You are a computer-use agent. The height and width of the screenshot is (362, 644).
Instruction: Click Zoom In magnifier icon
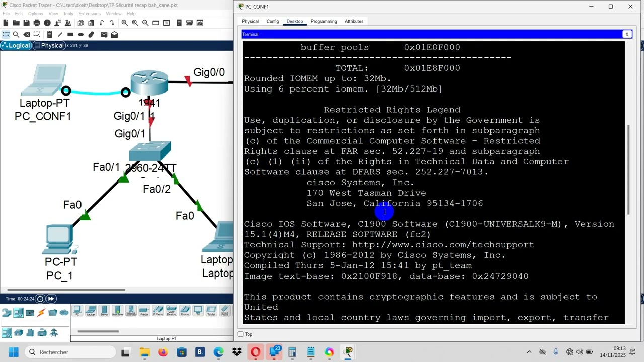(x=124, y=23)
